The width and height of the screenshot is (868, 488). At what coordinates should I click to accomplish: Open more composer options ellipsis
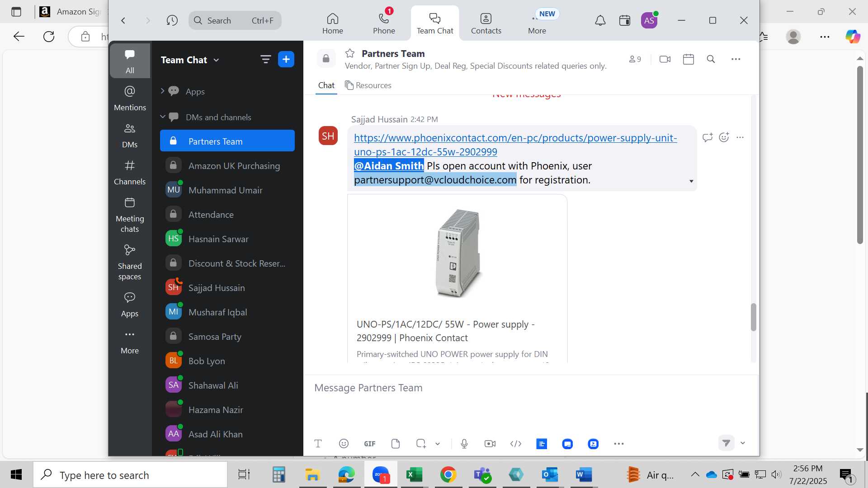click(x=619, y=444)
